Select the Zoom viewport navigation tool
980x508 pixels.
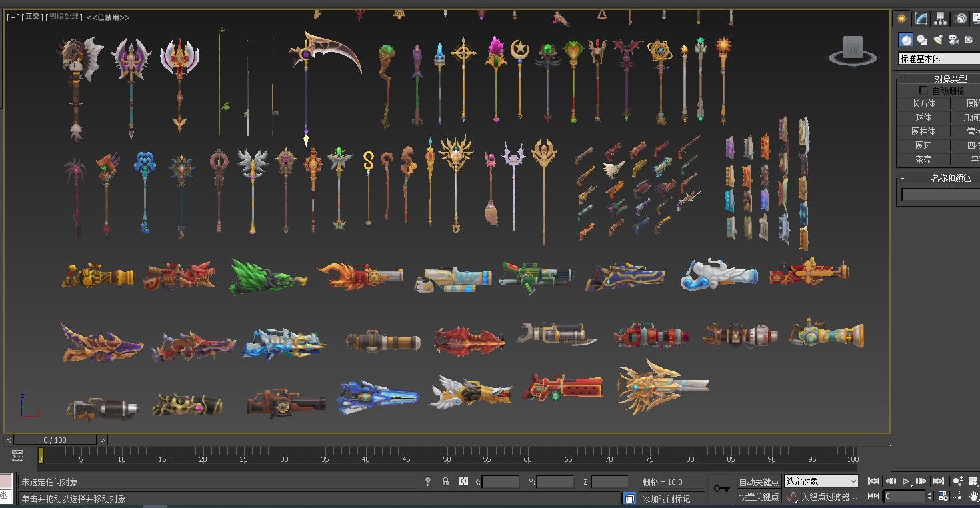pos(958,481)
